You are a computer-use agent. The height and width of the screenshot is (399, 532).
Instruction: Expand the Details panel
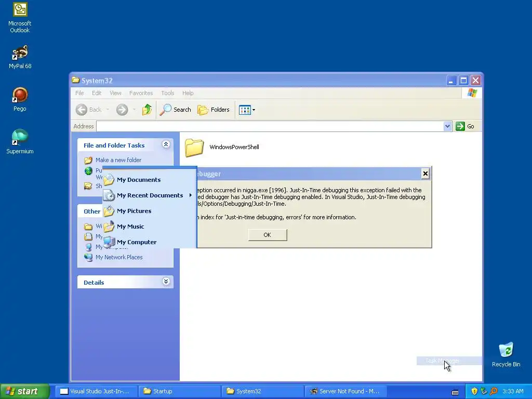pyautogui.click(x=166, y=282)
